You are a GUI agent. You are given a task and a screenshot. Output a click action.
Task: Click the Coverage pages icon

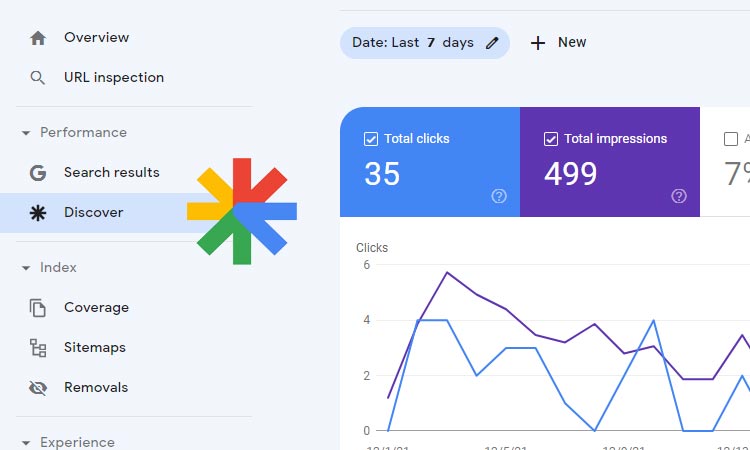[38, 308]
